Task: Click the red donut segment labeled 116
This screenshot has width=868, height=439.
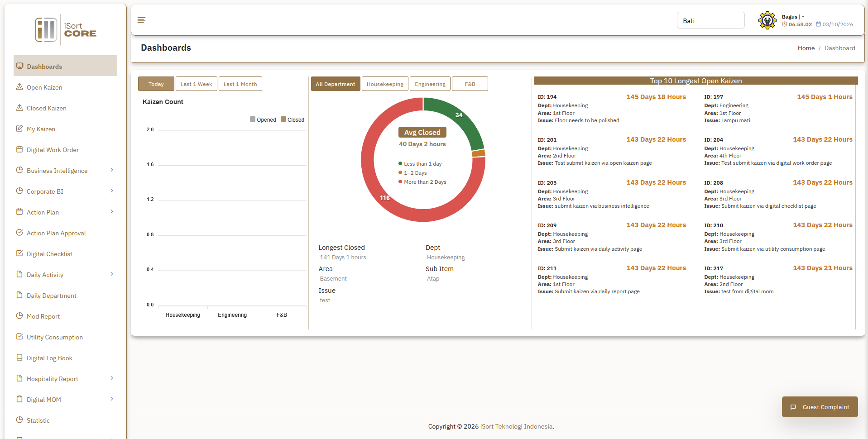Action: tap(385, 198)
